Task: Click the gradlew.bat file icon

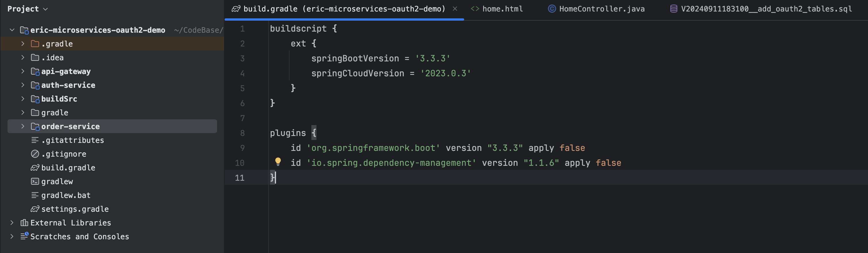Action: (x=35, y=195)
